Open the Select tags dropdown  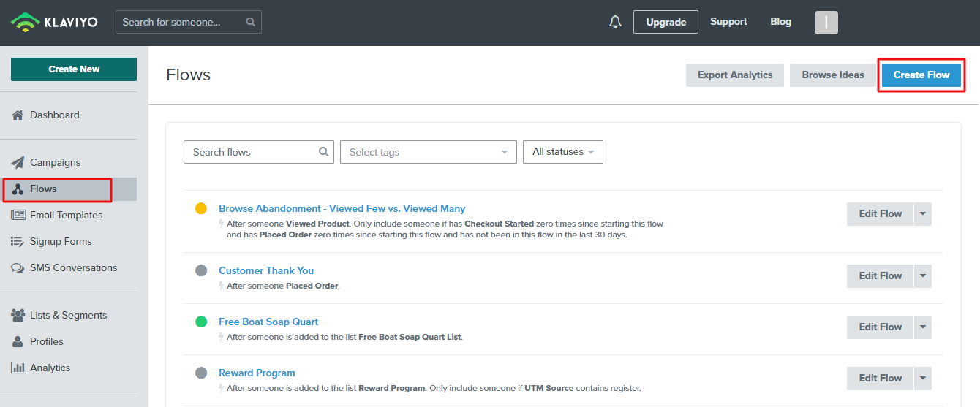coord(428,152)
